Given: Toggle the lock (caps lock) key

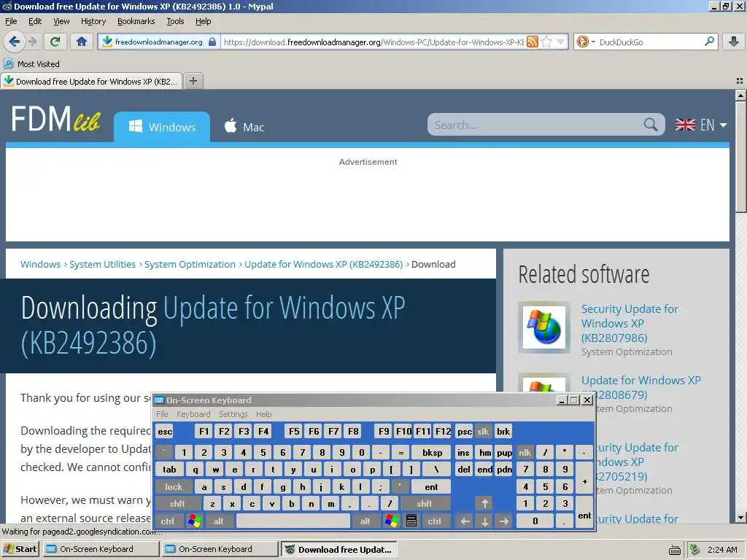Looking at the screenshot, I should click(x=174, y=486).
